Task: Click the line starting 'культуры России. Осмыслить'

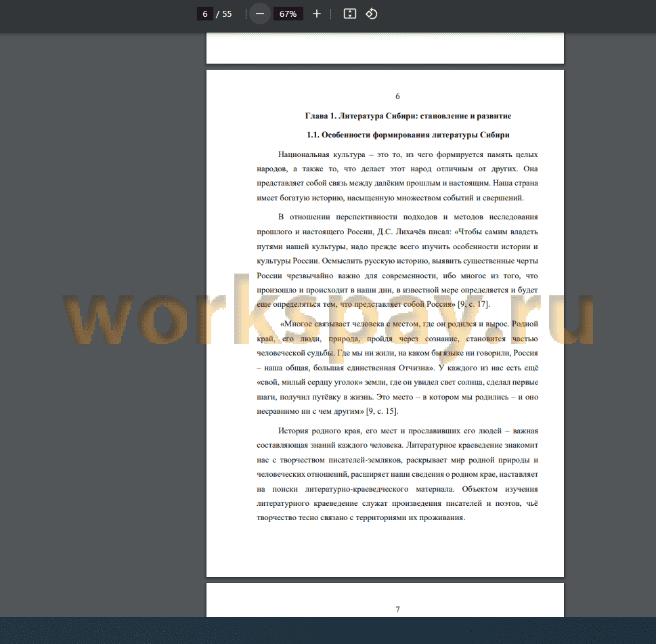Action: [397, 261]
